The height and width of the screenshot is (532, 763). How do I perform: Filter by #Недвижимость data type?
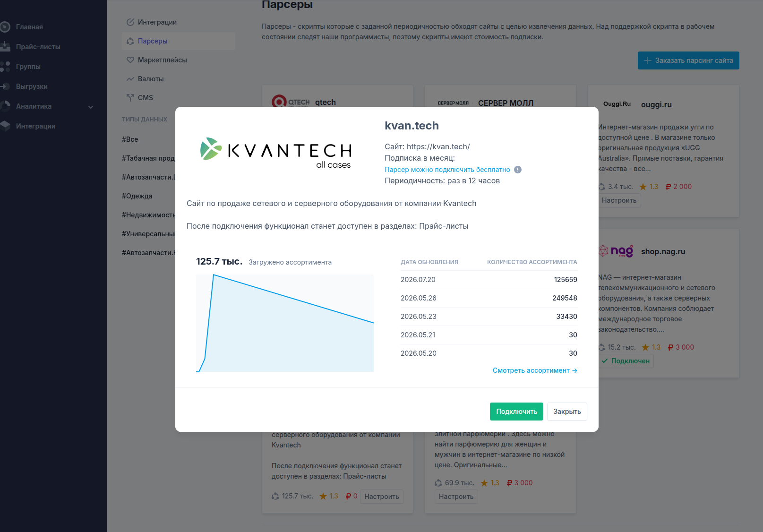tap(148, 215)
